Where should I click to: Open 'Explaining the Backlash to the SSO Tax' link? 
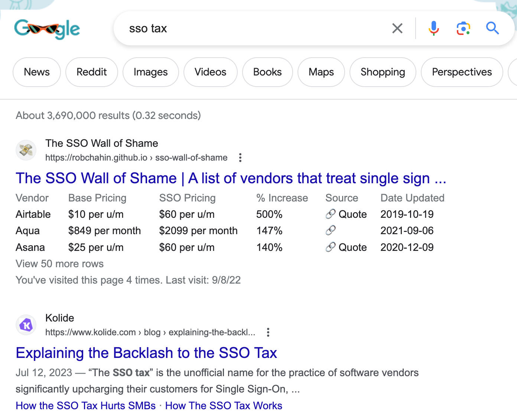point(146,353)
